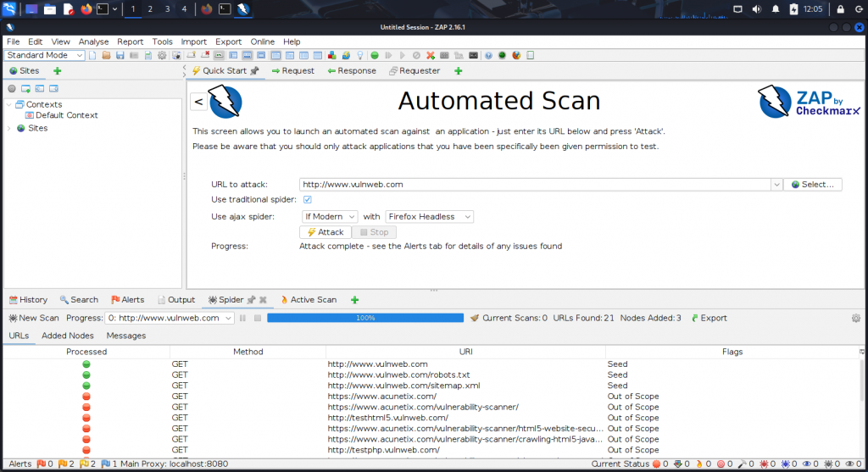Click the pin icon on Quick Start tab
Viewport: 868px width, 472px height.
(254, 71)
